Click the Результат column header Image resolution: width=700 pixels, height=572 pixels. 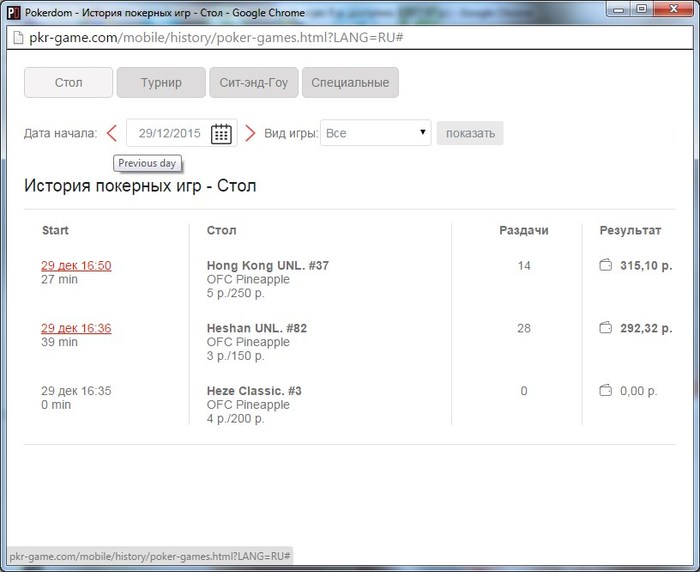pyautogui.click(x=630, y=230)
